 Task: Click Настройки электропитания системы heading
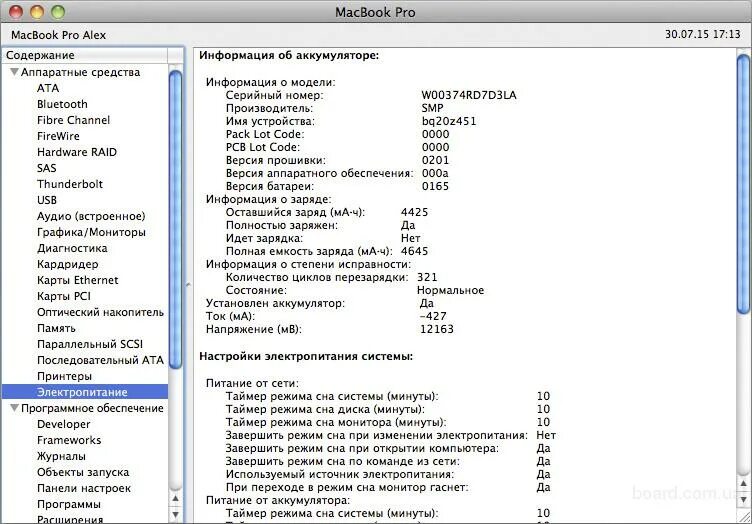click(306, 356)
